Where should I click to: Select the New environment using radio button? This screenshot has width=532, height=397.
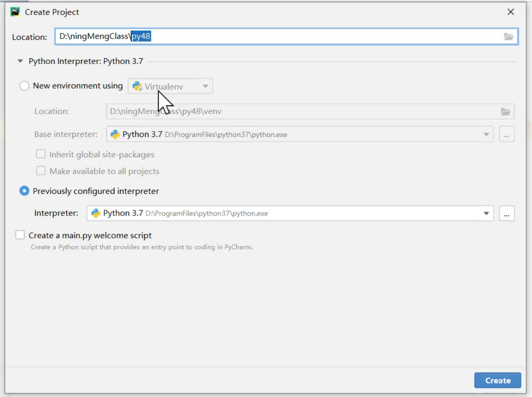[24, 86]
